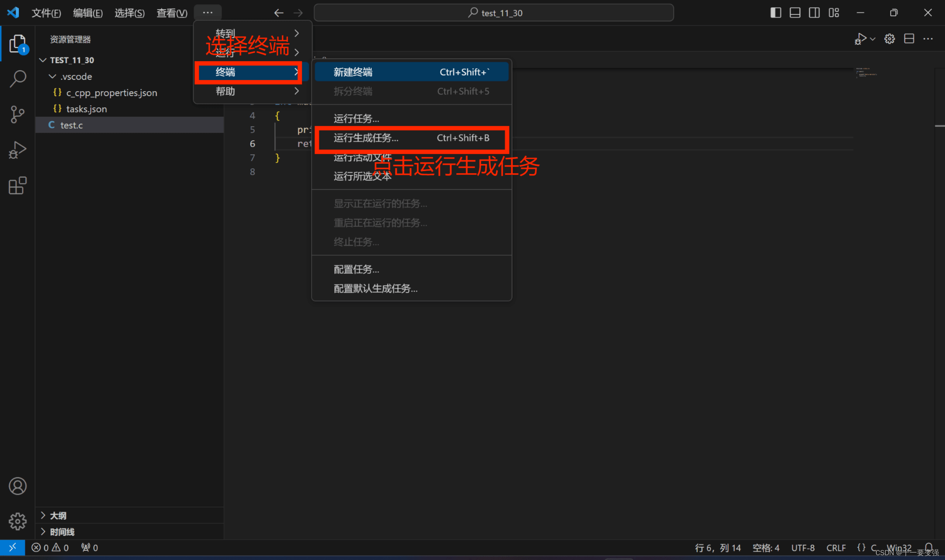
Task: Collapse the TEST_11_30 folder root
Action: click(x=130, y=60)
